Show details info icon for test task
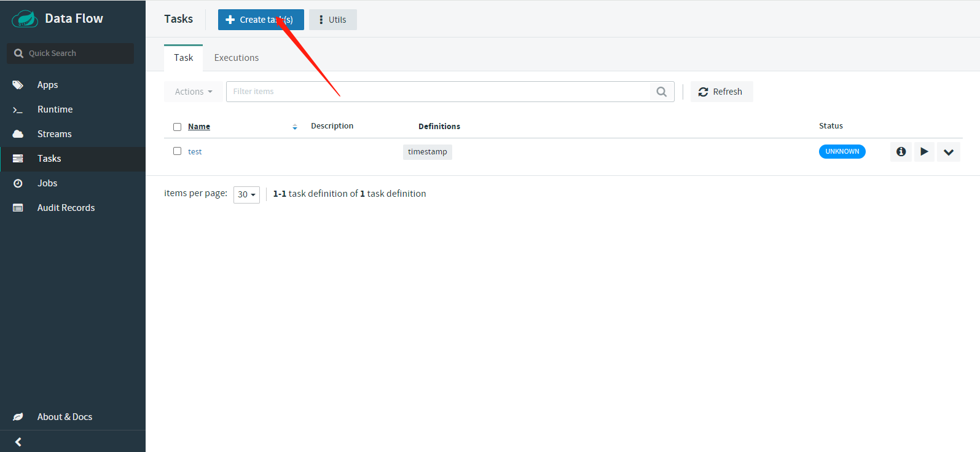 coord(901,152)
